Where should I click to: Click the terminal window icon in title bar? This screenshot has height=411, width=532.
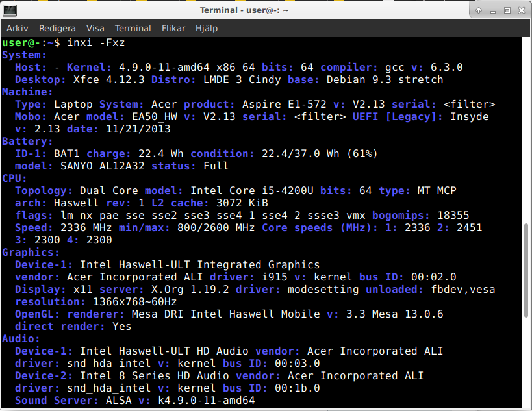[x=10, y=10]
